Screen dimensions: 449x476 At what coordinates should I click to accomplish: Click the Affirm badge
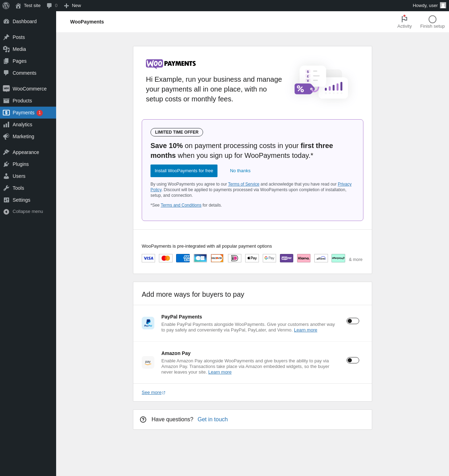point(321,258)
